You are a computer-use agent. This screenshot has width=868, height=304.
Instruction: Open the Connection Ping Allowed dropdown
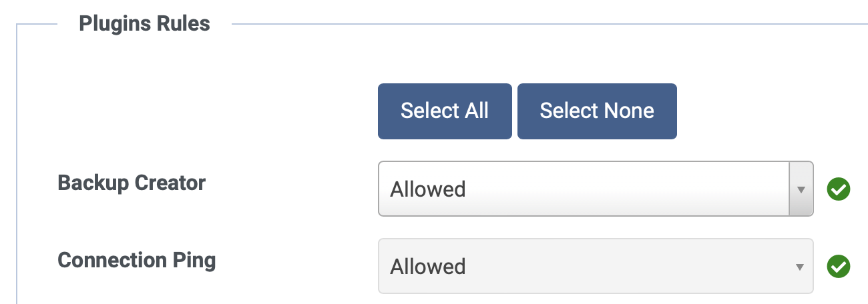596,266
